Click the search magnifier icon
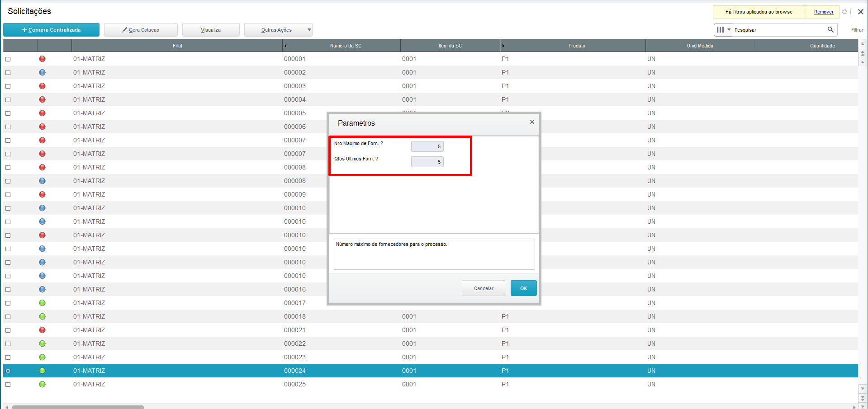Viewport: 868px width, 409px height. point(830,29)
